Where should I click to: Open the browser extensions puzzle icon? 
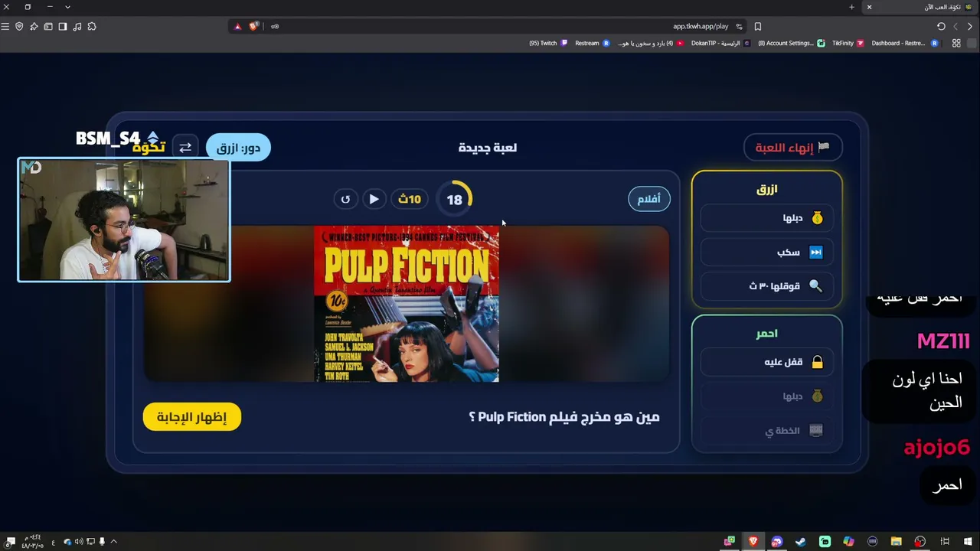coord(92,26)
